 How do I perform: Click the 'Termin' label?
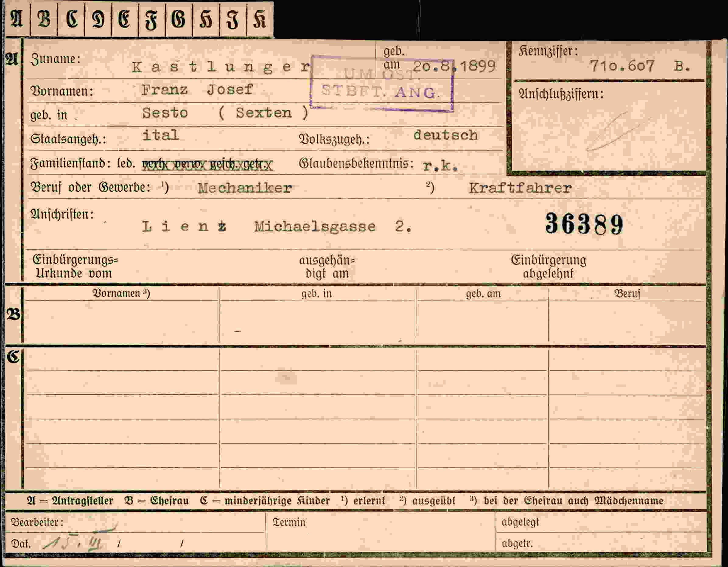click(x=289, y=522)
